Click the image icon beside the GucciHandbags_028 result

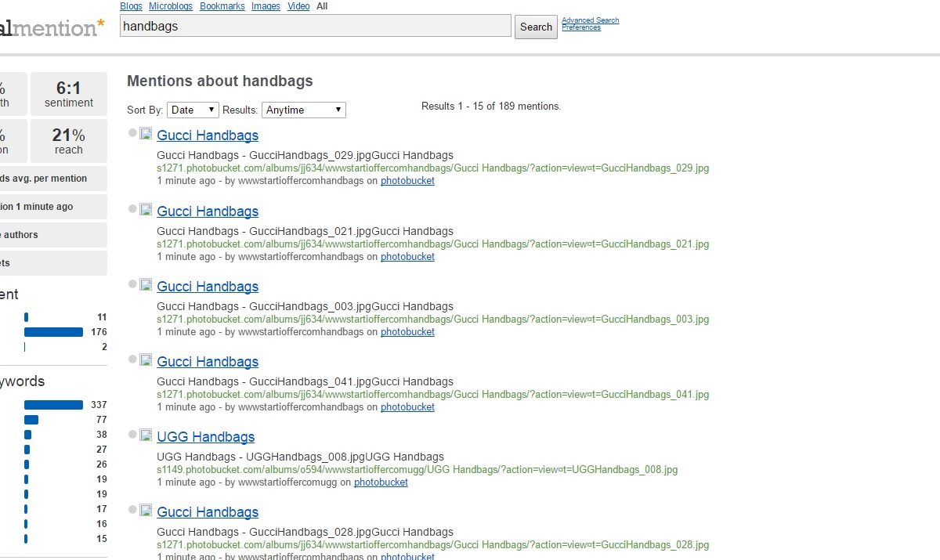pyautogui.click(x=146, y=511)
